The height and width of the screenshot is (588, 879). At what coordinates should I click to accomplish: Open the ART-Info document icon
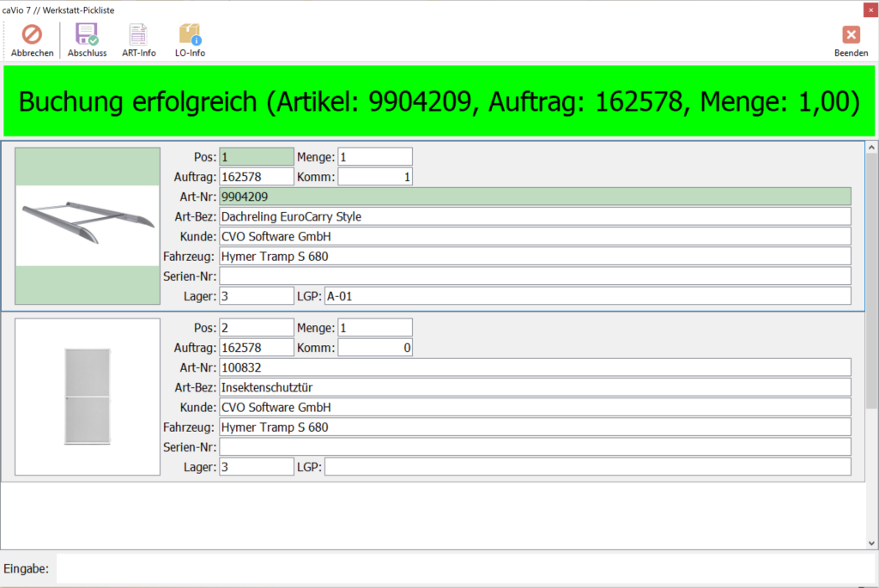coord(138,34)
